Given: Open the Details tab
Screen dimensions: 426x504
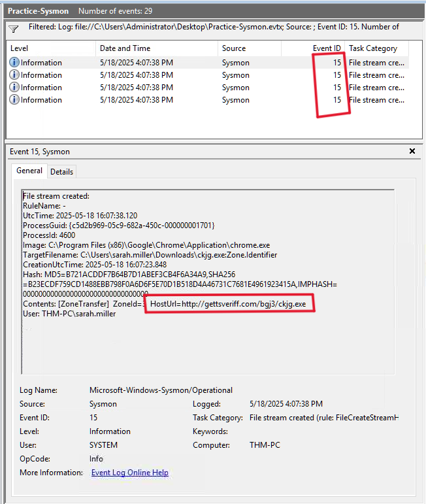Looking at the screenshot, I should (x=61, y=171).
